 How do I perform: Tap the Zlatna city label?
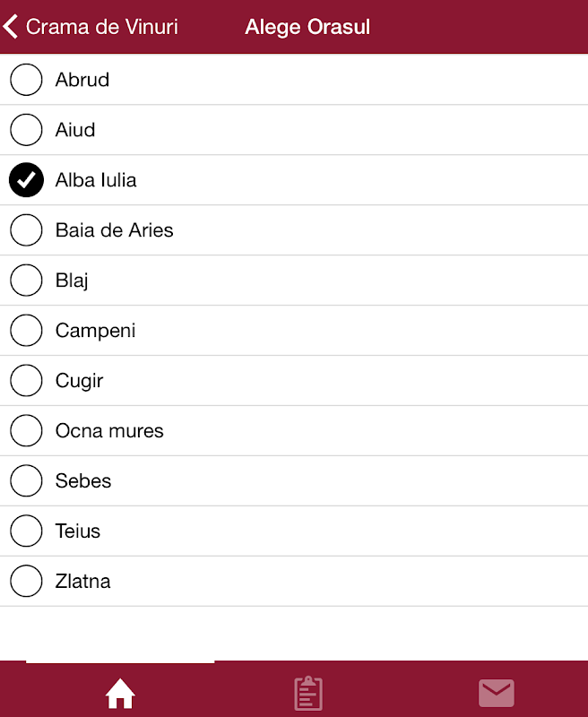click(83, 582)
